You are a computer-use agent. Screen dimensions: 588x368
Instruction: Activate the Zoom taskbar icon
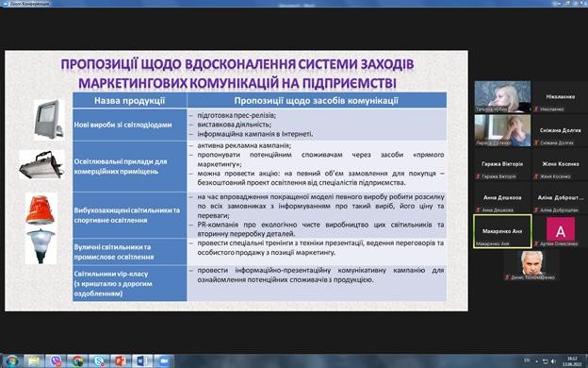(164, 361)
